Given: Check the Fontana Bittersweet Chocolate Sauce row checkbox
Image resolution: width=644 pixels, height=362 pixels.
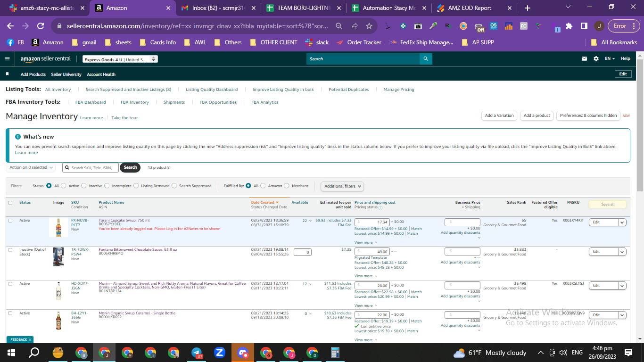Looking at the screenshot, I should pos(10,250).
